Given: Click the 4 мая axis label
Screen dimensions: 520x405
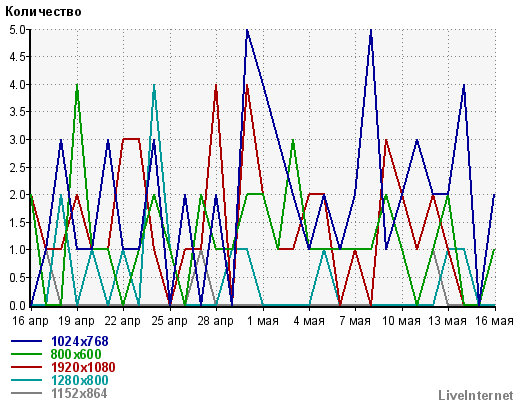Looking at the screenshot, I should (x=309, y=321).
